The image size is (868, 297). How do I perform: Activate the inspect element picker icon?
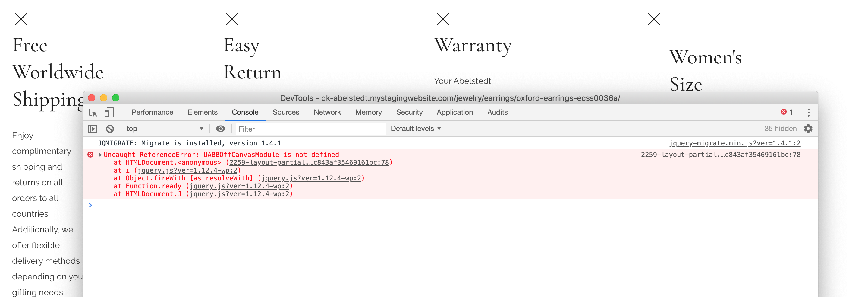click(x=93, y=112)
